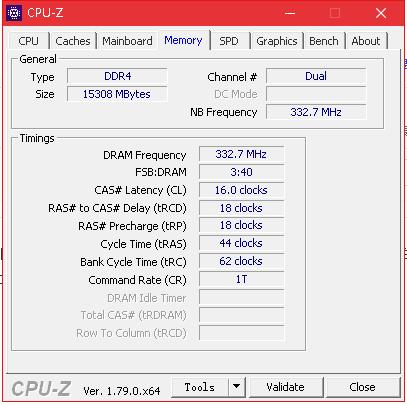
Task: Click the Tools button
Action: (x=200, y=387)
